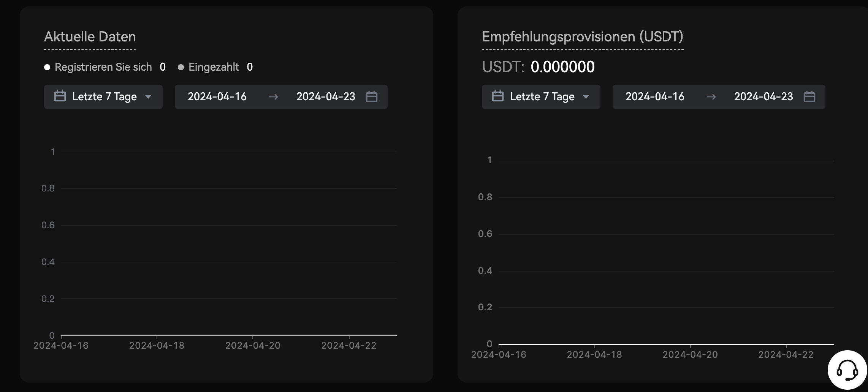This screenshot has width=868, height=392.
Task: Toggle the 'Registrieren Sie sich' legend series
Action: [x=103, y=67]
